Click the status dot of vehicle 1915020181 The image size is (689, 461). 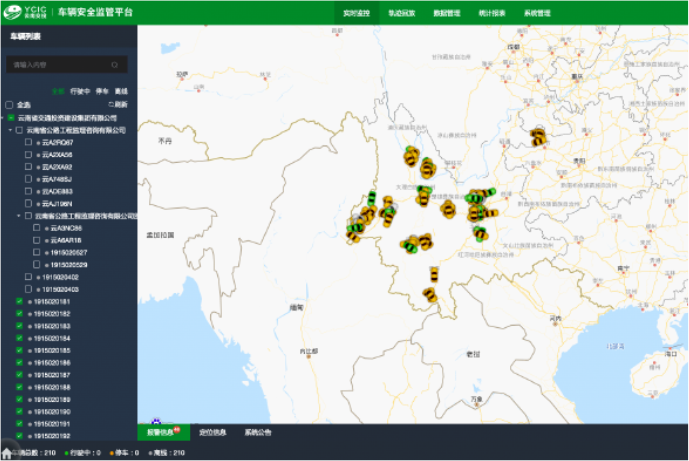30,302
